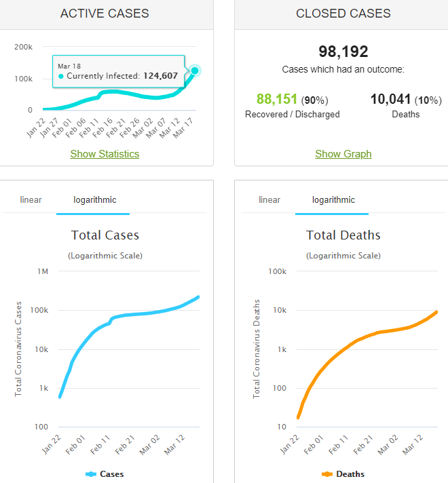Image resolution: width=448 pixels, height=483 pixels.
Task: Click the 10,041 deaths count
Action: 391,100
